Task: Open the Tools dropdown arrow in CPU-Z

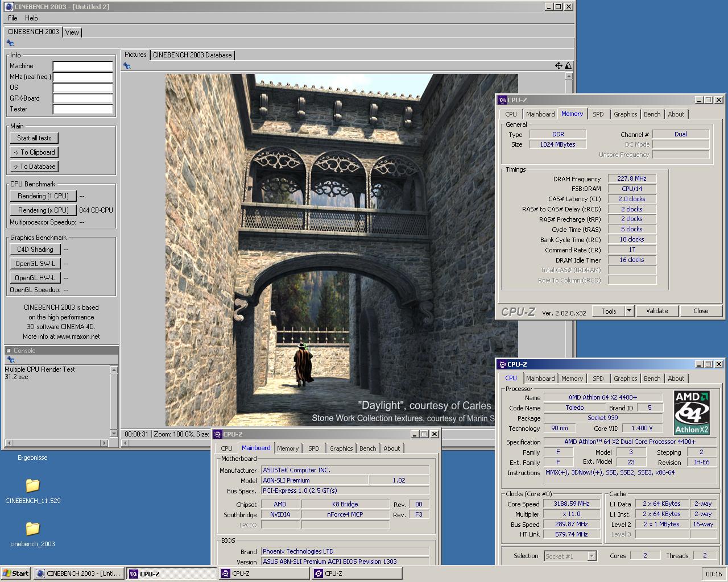Action: click(629, 311)
